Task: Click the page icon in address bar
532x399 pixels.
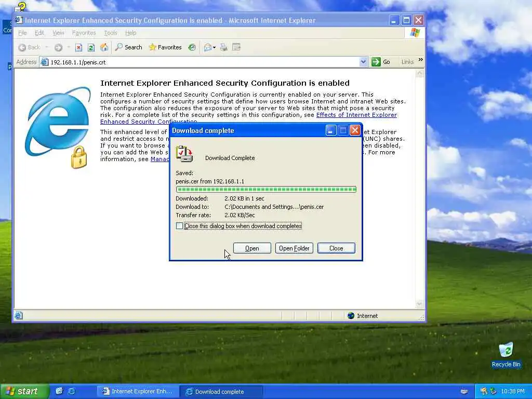Action: 45,62
